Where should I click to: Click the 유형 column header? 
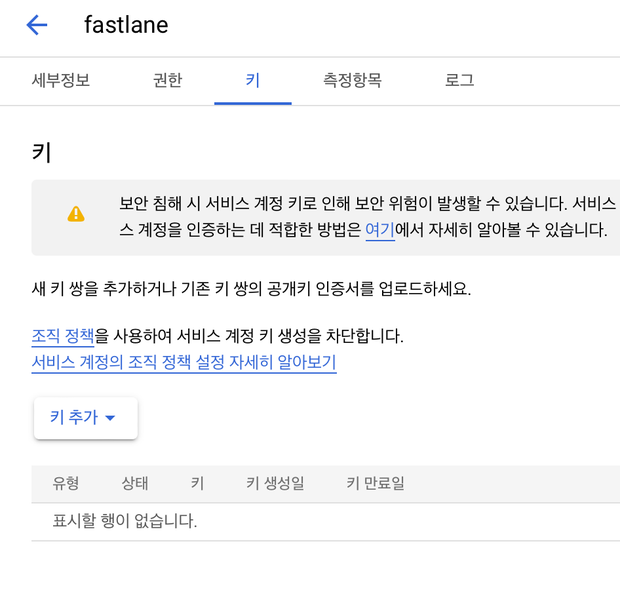click(x=66, y=483)
